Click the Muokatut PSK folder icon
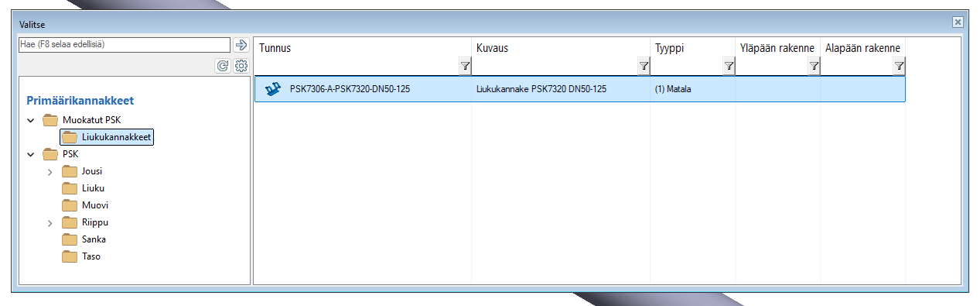 coord(50,121)
